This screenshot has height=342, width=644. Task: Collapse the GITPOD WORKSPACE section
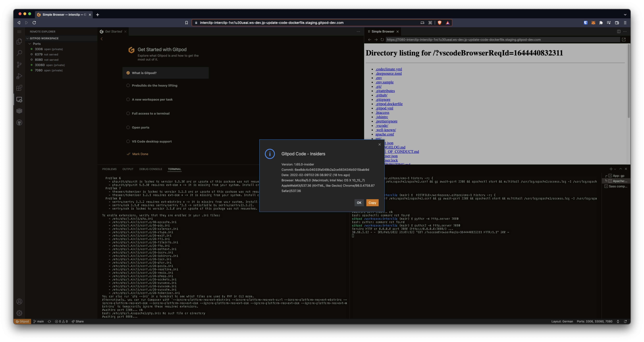pyautogui.click(x=61, y=38)
